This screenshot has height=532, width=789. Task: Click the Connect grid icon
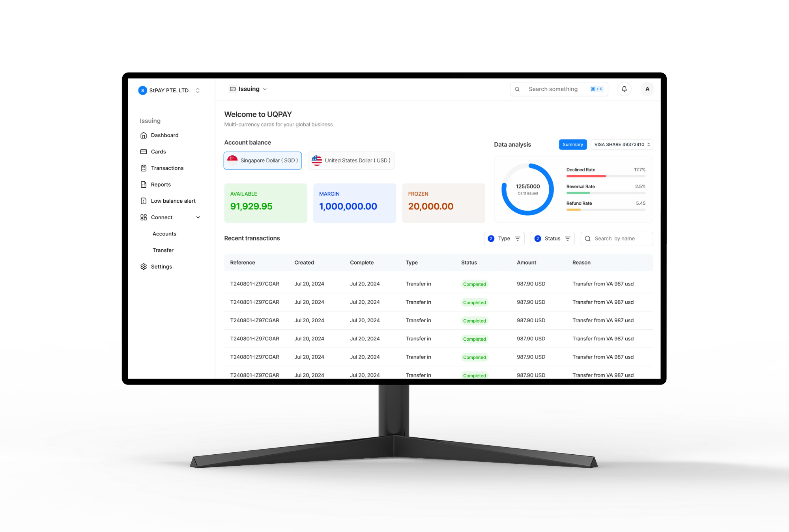[144, 217]
